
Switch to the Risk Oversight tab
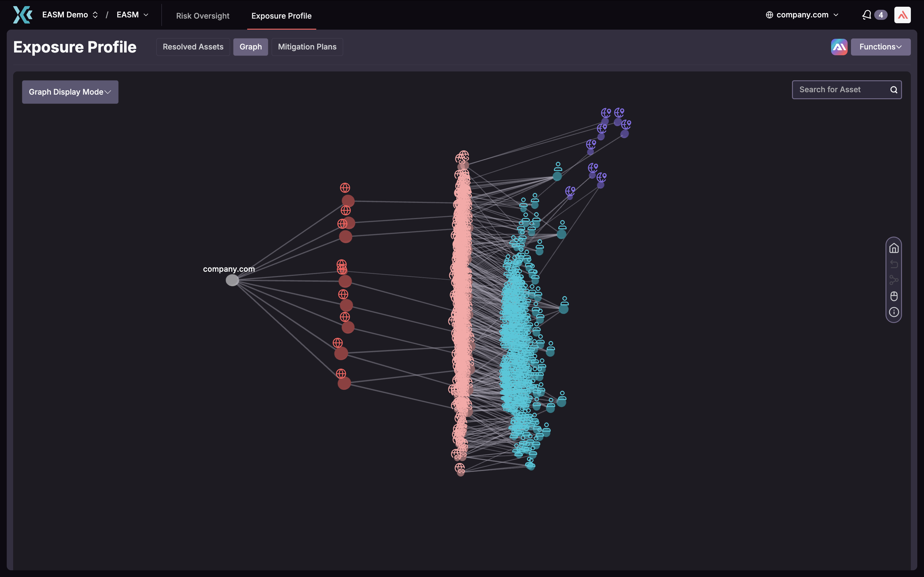click(x=203, y=16)
